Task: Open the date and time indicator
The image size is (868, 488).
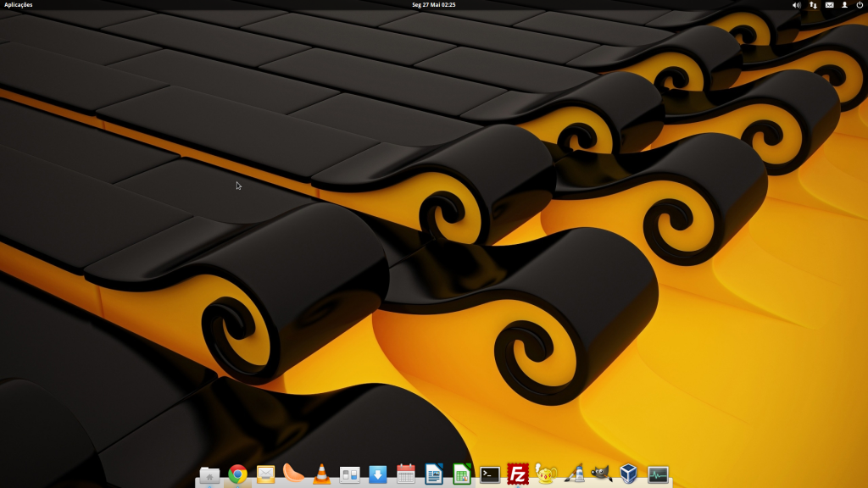Action: click(x=433, y=5)
